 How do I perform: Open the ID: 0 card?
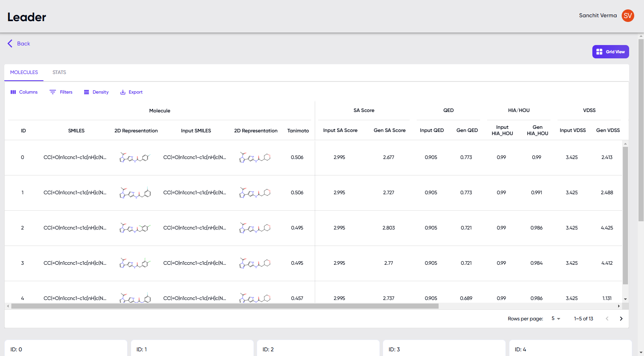point(66,348)
